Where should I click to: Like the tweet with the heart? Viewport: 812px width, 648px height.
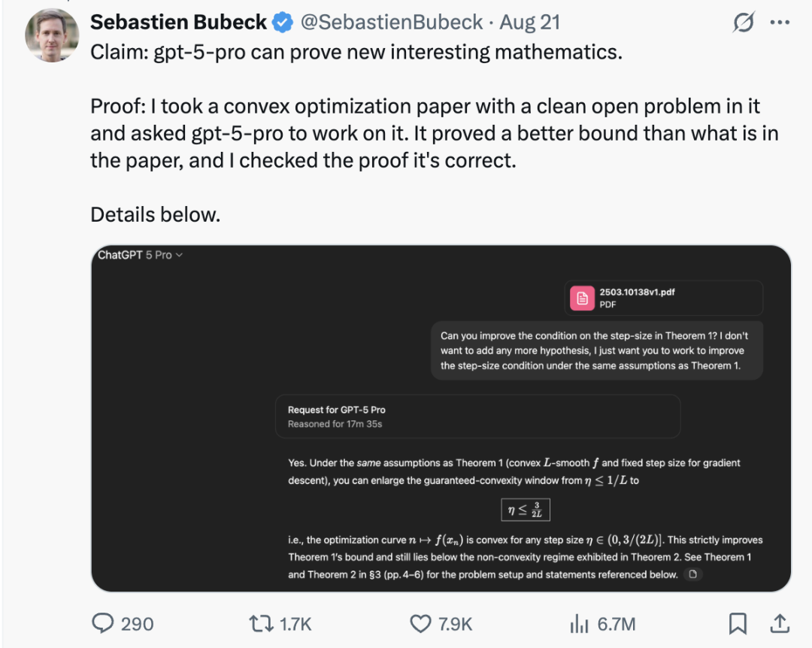(420, 623)
